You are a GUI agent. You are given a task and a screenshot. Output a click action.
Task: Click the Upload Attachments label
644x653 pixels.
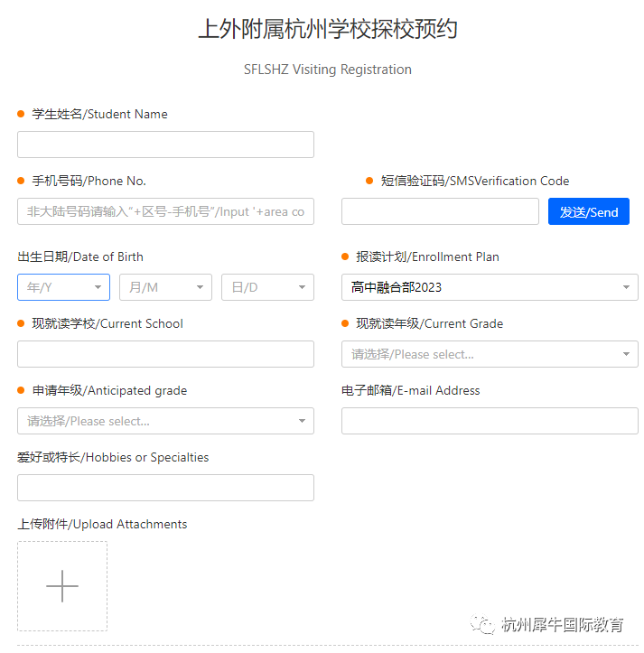click(102, 524)
